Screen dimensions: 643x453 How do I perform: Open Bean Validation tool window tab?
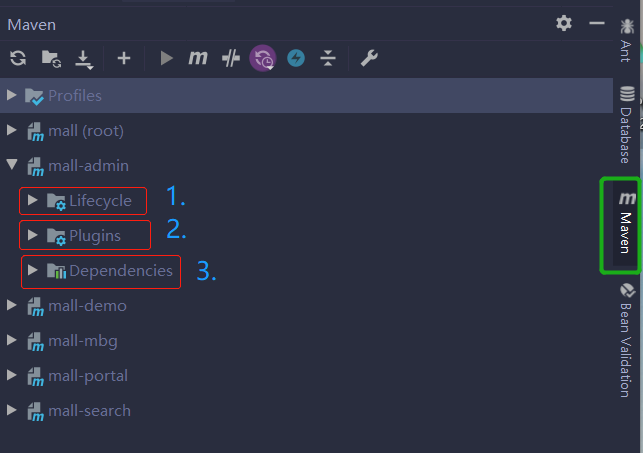pos(627,340)
